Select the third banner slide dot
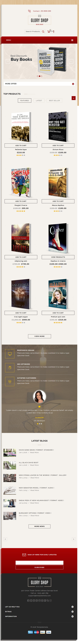The image size is (79, 644). click(42, 76)
